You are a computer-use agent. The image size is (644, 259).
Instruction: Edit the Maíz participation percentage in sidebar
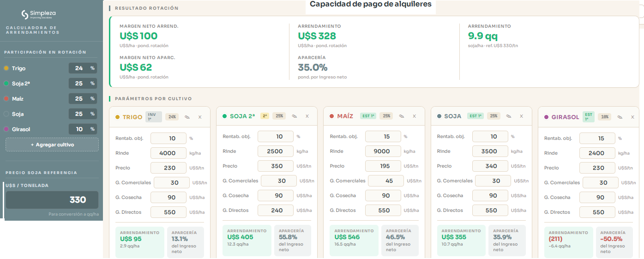tap(79, 99)
